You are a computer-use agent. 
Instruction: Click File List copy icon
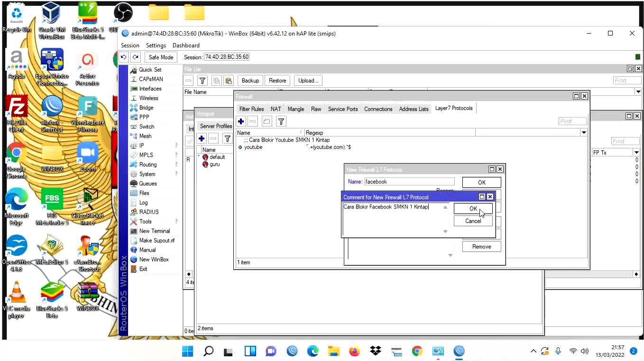[x=217, y=81]
